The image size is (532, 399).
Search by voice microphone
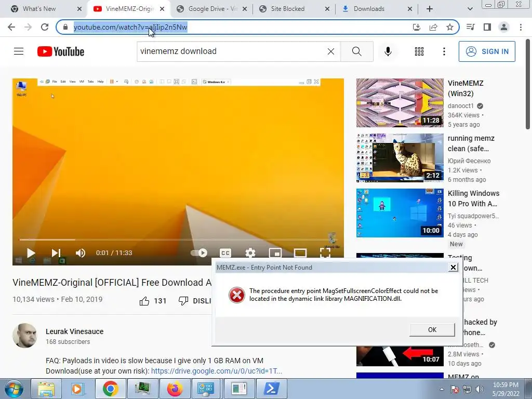coord(388,51)
